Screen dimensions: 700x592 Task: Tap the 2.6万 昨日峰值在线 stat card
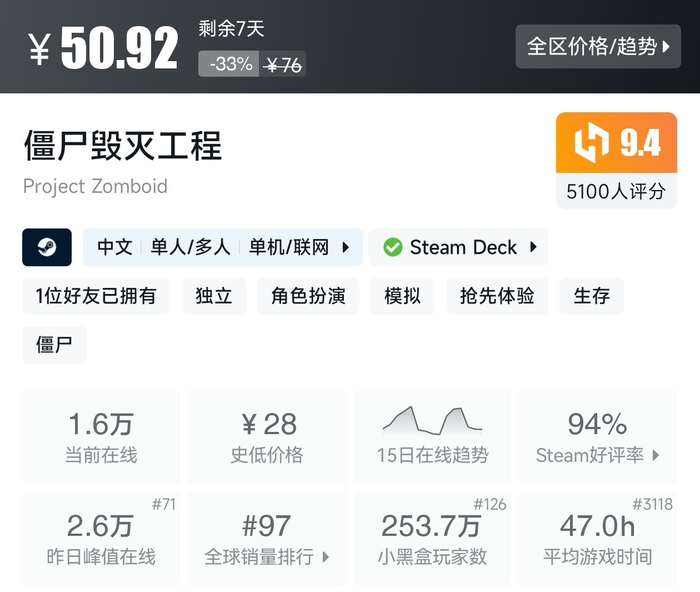coord(101,539)
